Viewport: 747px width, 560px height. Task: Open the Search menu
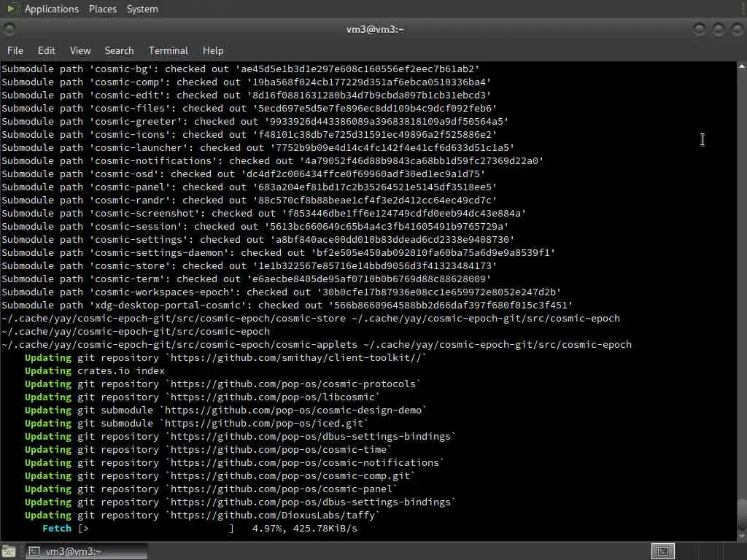(x=119, y=50)
